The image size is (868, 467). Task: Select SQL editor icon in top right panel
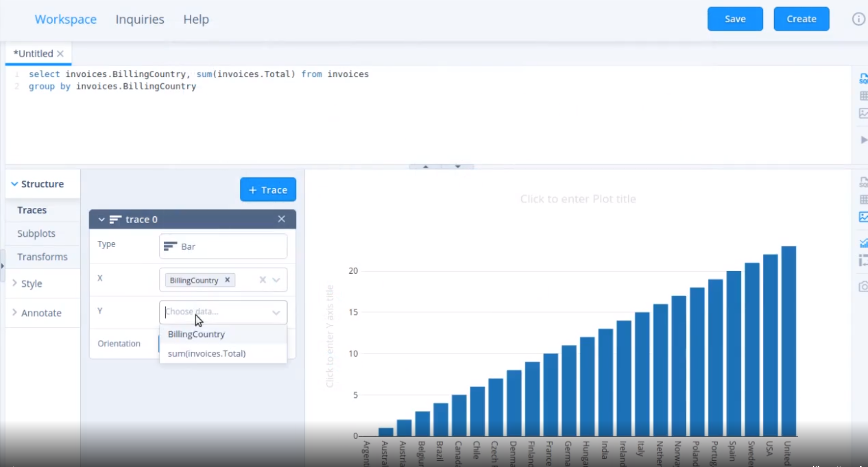tap(863, 79)
